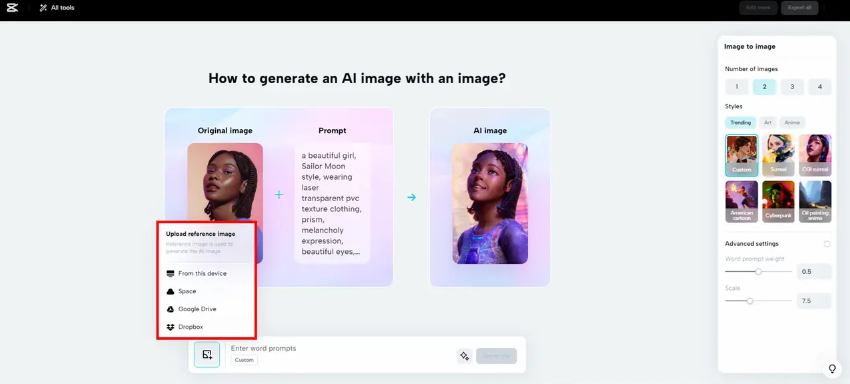
Task: Select the Oil painting anime style thumbnail
Action: (x=815, y=202)
